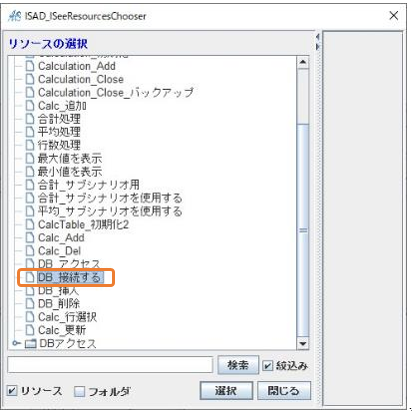Click the file icon beside Calculation_Add
Viewport: 415px width, 415px height.
click(30, 66)
